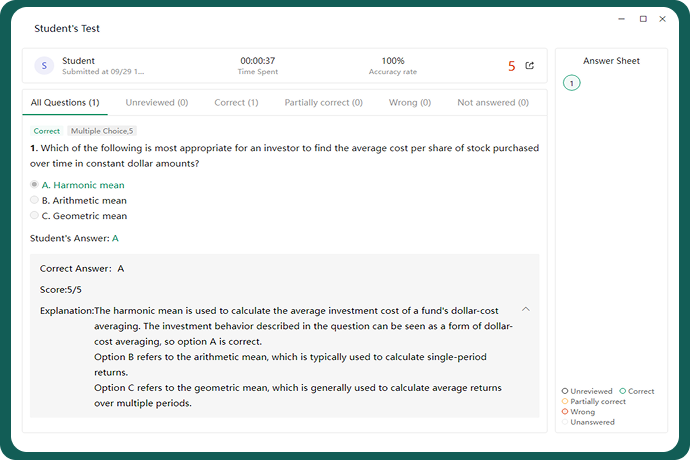Click the Multiple Choice,5 tag
Viewport: 690px width, 460px height.
[x=102, y=131]
